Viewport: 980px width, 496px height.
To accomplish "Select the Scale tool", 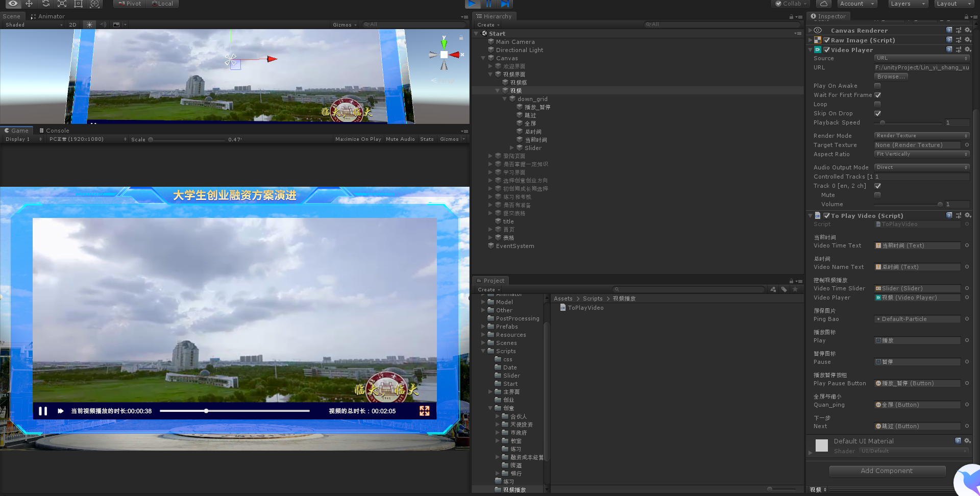I will point(62,4).
